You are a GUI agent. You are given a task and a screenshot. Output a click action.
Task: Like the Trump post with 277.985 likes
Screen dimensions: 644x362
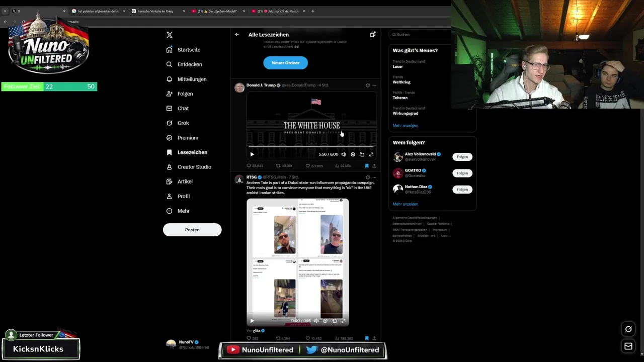tap(314, 166)
